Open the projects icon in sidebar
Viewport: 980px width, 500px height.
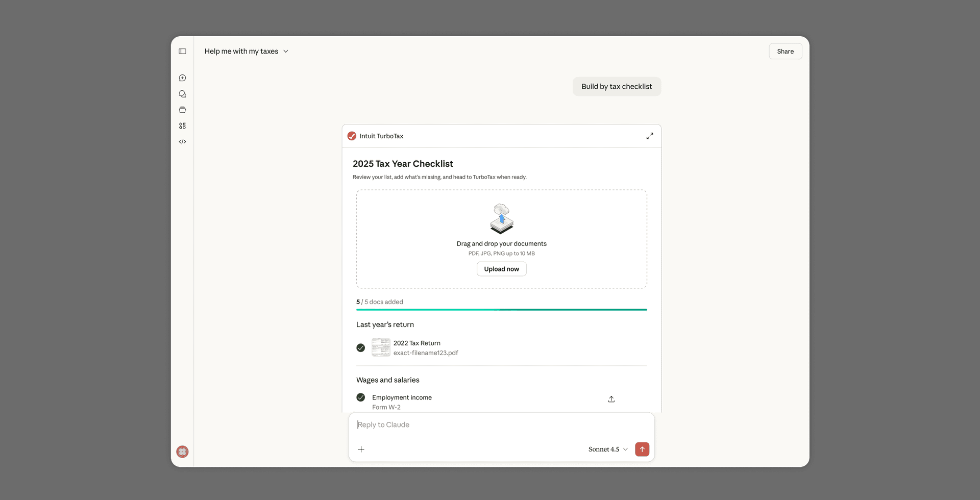tap(182, 110)
